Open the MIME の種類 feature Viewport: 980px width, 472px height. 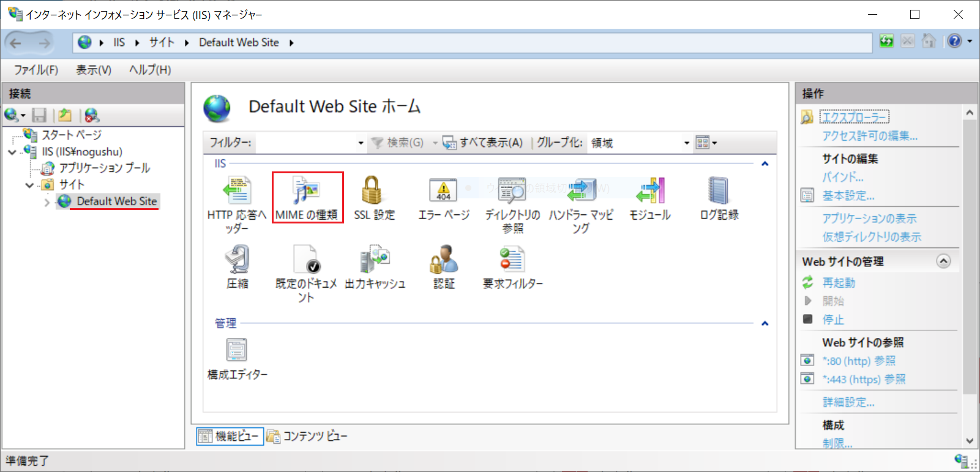tap(306, 198)
